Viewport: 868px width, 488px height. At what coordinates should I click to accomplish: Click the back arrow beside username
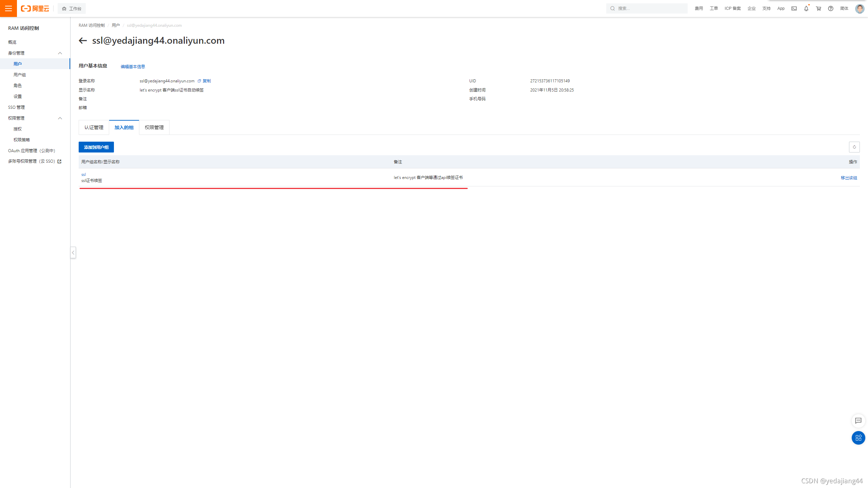click(83, 41)
